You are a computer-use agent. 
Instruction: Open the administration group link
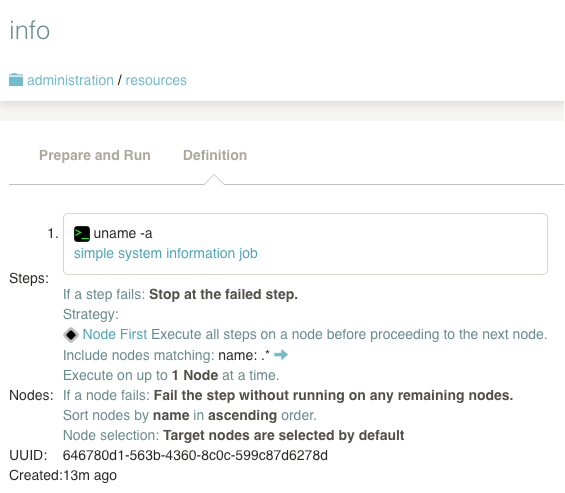(70, 80)
